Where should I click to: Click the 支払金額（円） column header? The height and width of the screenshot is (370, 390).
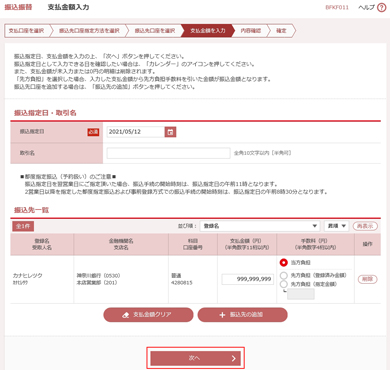click(x=247, y=244)
